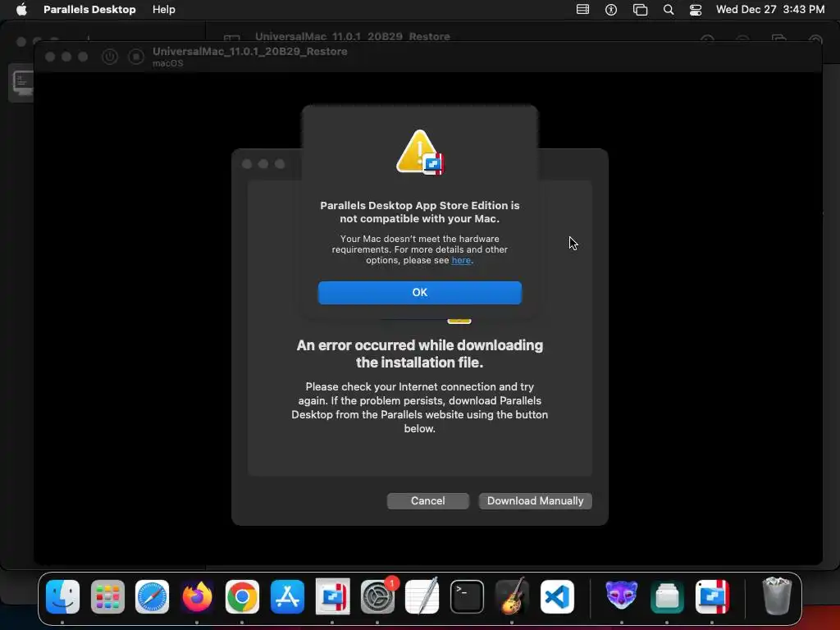Open the Apple menu
The width and height of the screenshot is (840, 630).
(x=21, y=10)
